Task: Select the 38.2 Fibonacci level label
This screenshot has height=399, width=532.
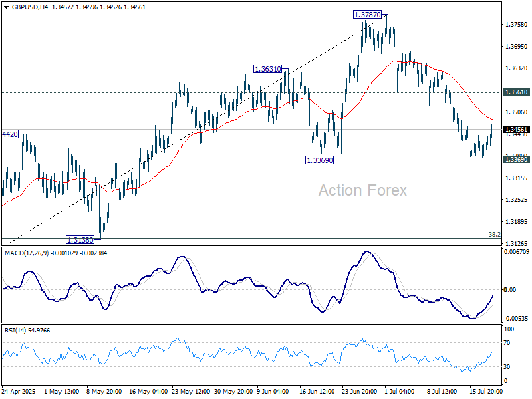Action: click(493, 235)
